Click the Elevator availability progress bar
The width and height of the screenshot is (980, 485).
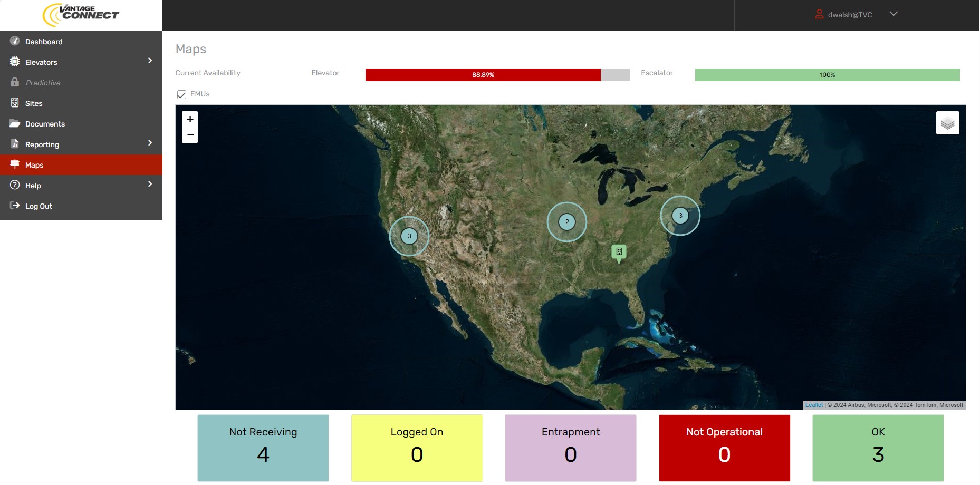497,75
